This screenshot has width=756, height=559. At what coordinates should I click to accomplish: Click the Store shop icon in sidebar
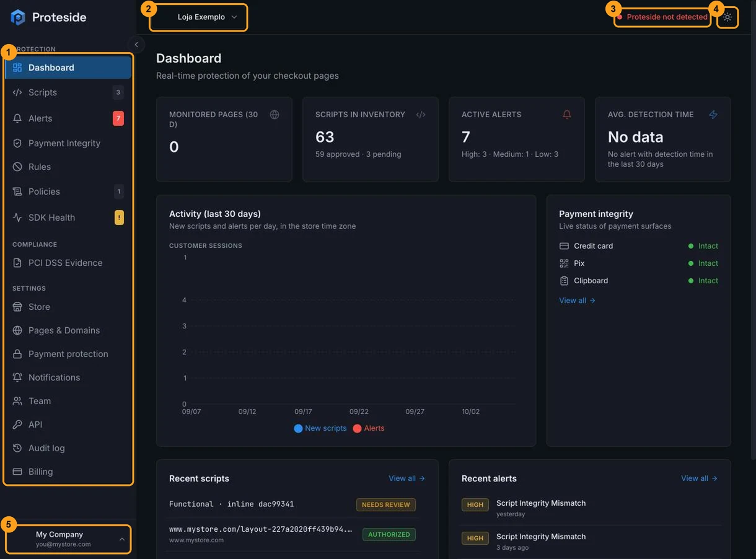click(17, 307)
